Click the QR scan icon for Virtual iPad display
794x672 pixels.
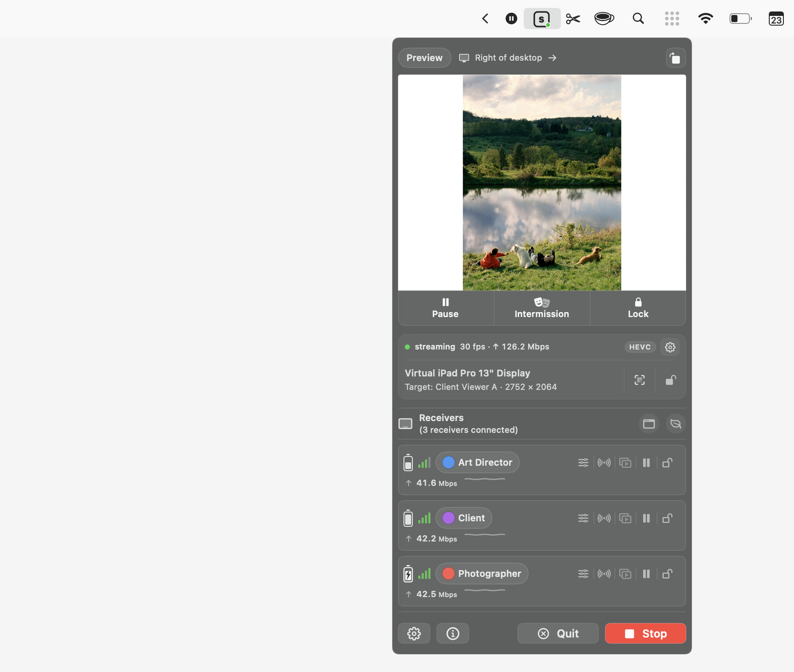coord(639,380)
